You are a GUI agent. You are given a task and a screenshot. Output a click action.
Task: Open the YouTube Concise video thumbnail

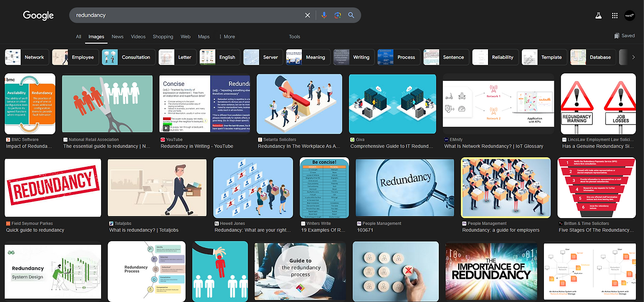point(205,104)
